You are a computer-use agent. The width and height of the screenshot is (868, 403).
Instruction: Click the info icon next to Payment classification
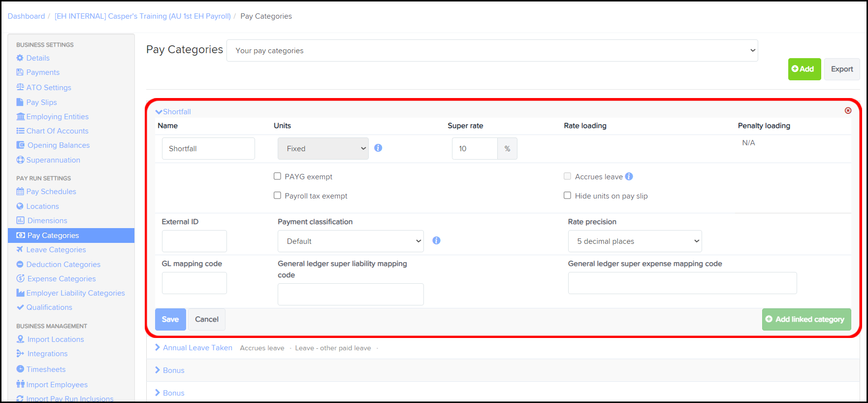(436, 240)
